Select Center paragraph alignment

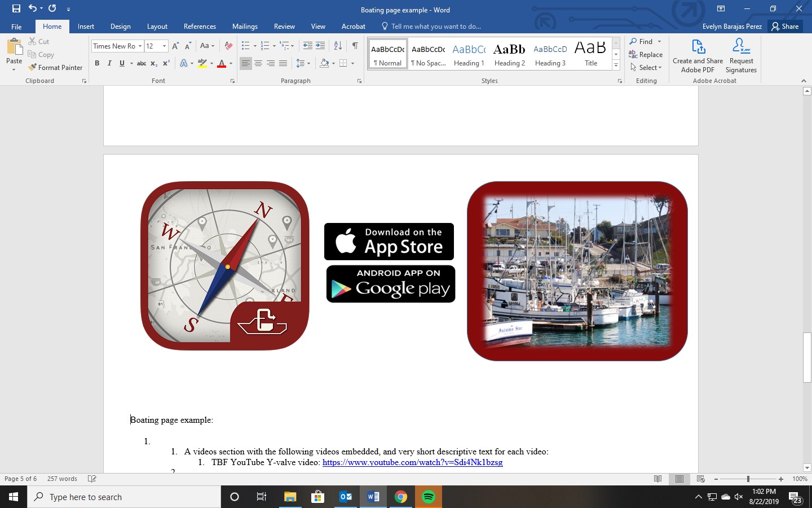pyautogui.click(x=258, y=63)
